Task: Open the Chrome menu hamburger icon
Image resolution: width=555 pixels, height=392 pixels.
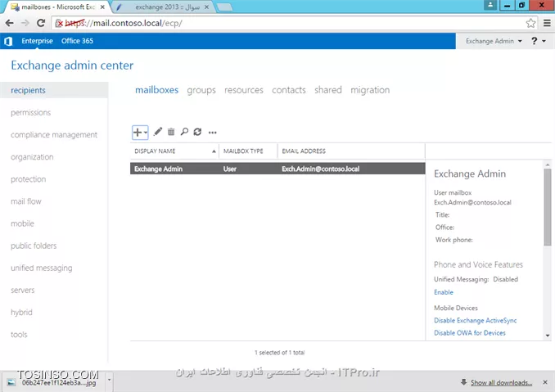Action: point(547,23)
